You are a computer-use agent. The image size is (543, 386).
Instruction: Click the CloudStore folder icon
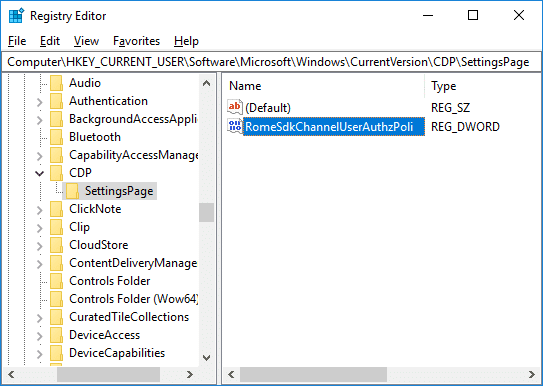tap(56, 245)
